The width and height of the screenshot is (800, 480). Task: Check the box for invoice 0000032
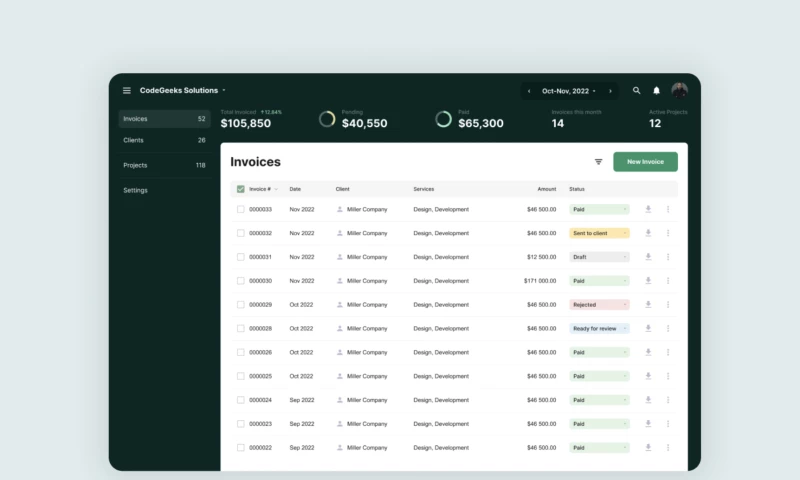[240, 233]
